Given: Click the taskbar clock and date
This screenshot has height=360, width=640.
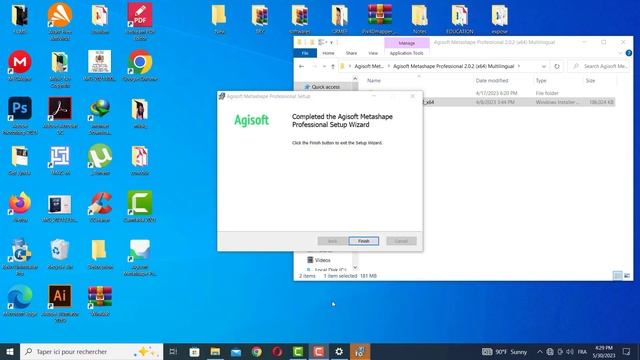Looking at the screenshot, I should tap(604, 351).
